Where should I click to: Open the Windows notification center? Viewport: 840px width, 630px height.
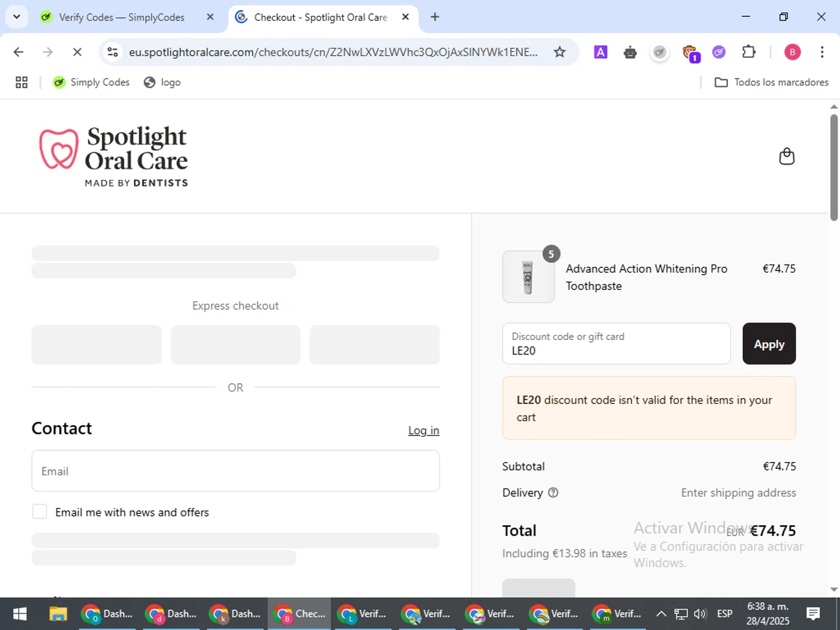tap(813, 614)
